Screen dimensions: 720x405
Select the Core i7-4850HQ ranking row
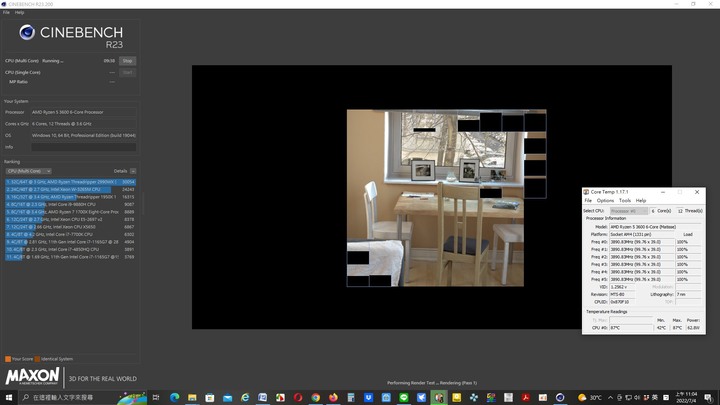click(70, 249)
